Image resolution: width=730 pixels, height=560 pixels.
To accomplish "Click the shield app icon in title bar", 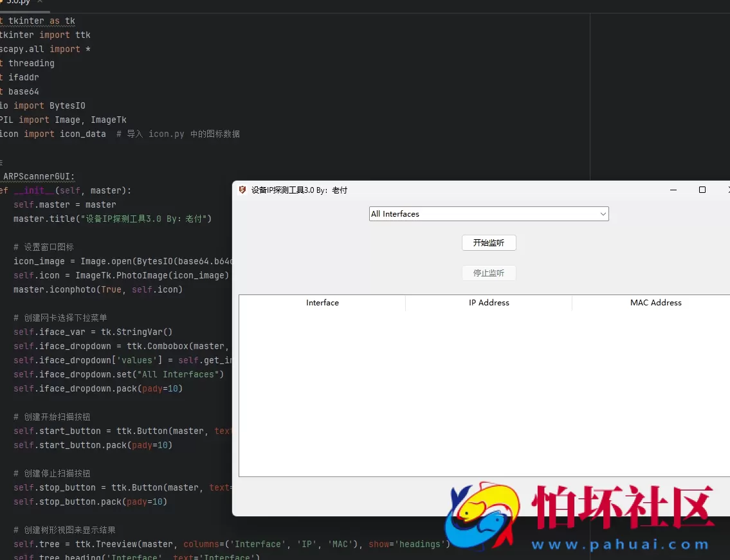I will tap(242, 190).
